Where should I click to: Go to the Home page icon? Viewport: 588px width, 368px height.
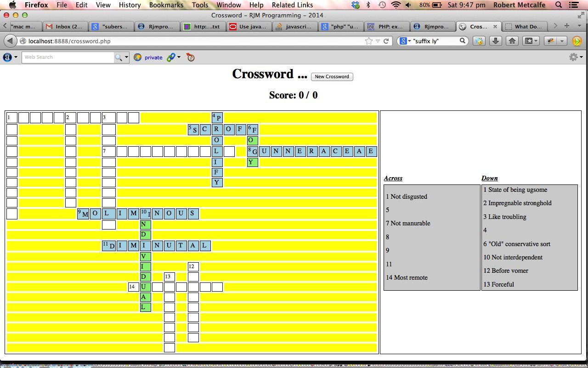(x=512, y=41)
